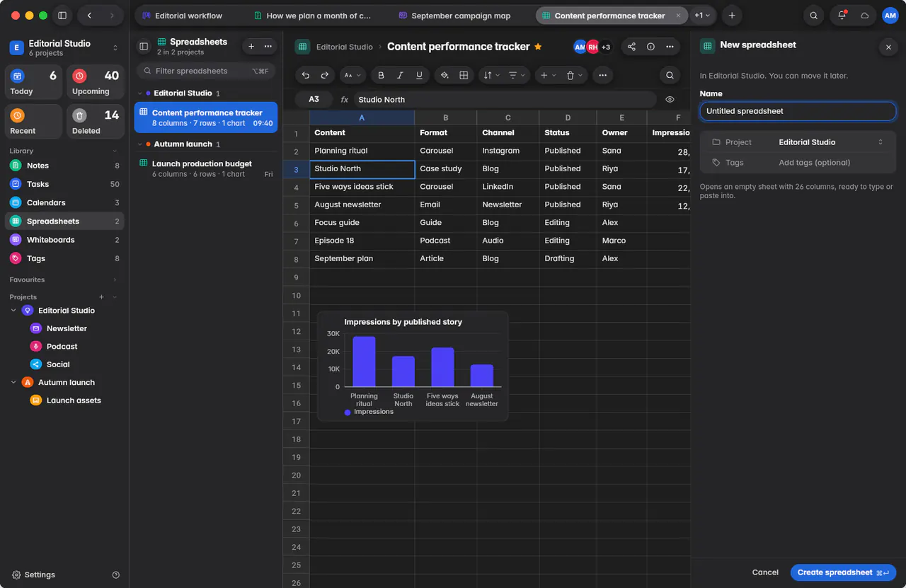The image size is (906, 588).
Task: Focus the Filter spreadsheets search field
Action: point(205,71)
